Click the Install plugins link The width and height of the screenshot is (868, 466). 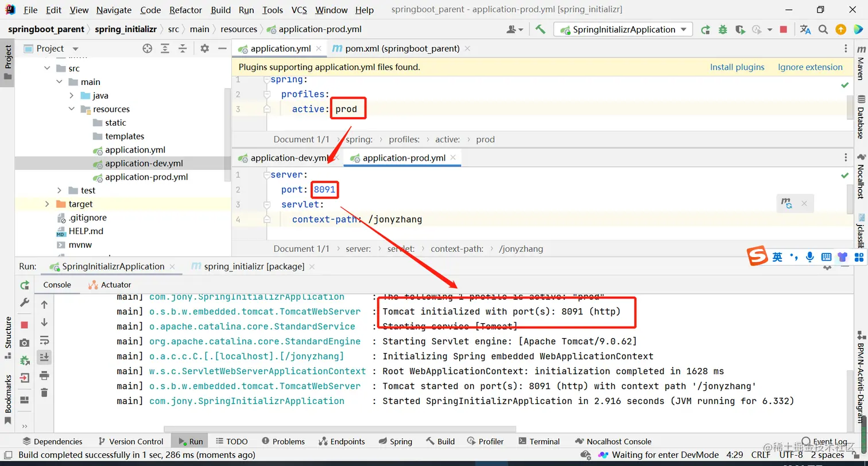(x=737, y=67)
